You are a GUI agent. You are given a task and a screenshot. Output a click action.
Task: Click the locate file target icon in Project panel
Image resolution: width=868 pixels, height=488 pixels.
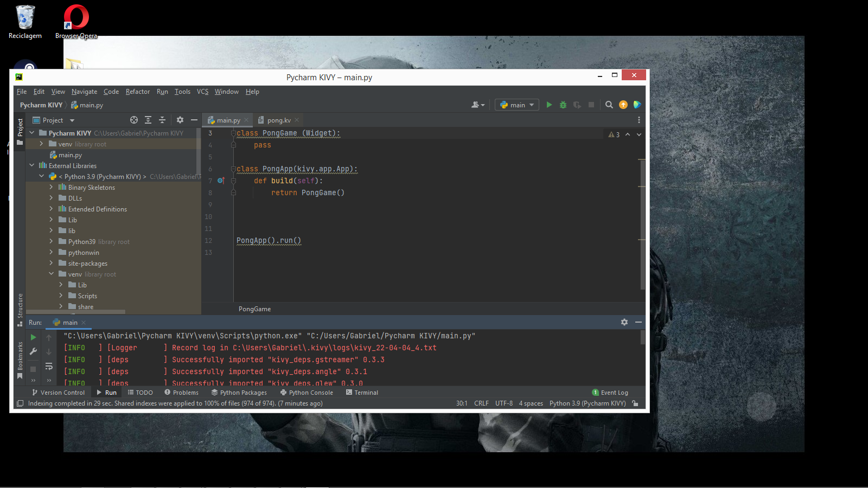point(134,120)
